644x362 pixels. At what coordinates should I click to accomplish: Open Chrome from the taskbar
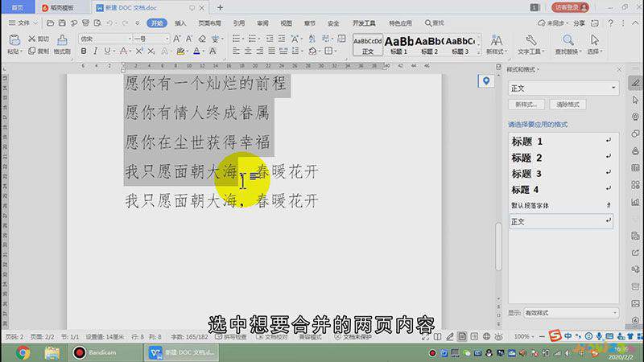point(23,352)
